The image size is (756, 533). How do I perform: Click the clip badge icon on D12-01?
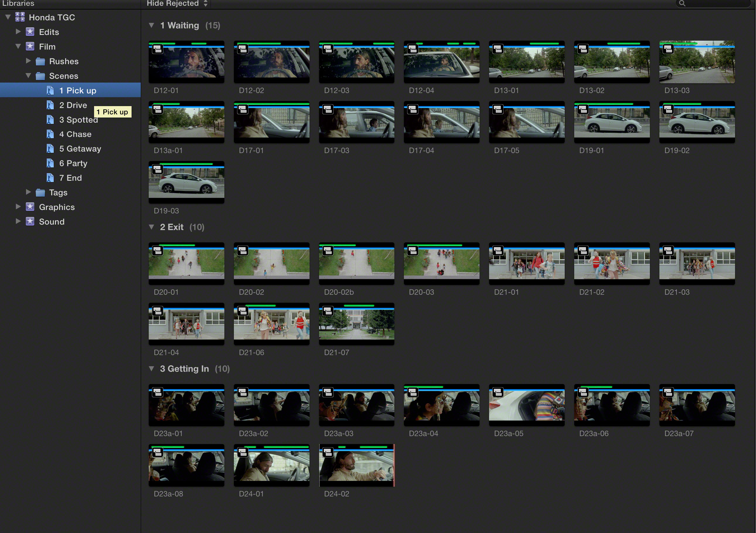(157, 49)
